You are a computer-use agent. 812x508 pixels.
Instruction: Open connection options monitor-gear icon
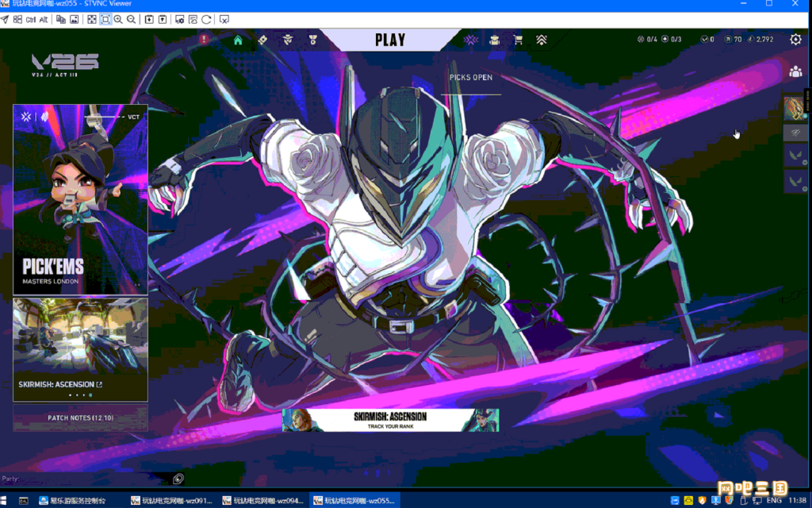pos(180,19)
